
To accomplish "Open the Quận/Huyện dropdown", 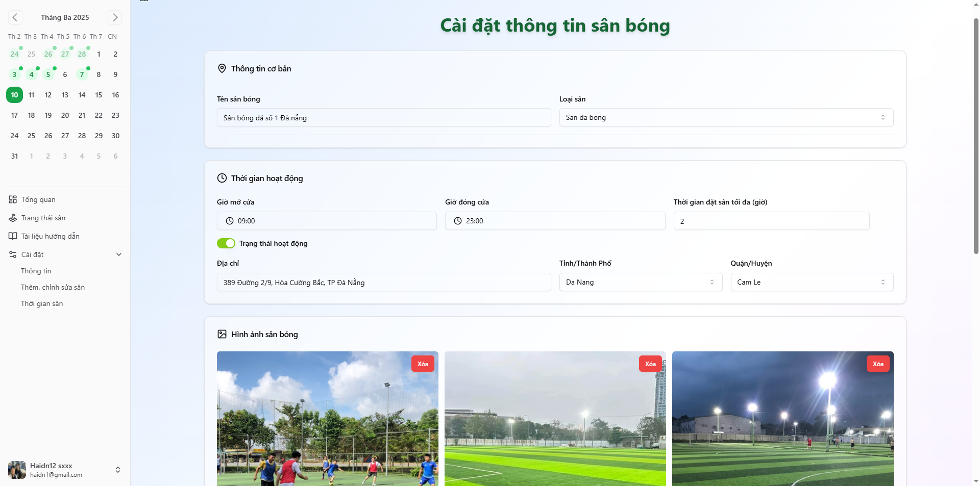I will [x=812, y=282].
